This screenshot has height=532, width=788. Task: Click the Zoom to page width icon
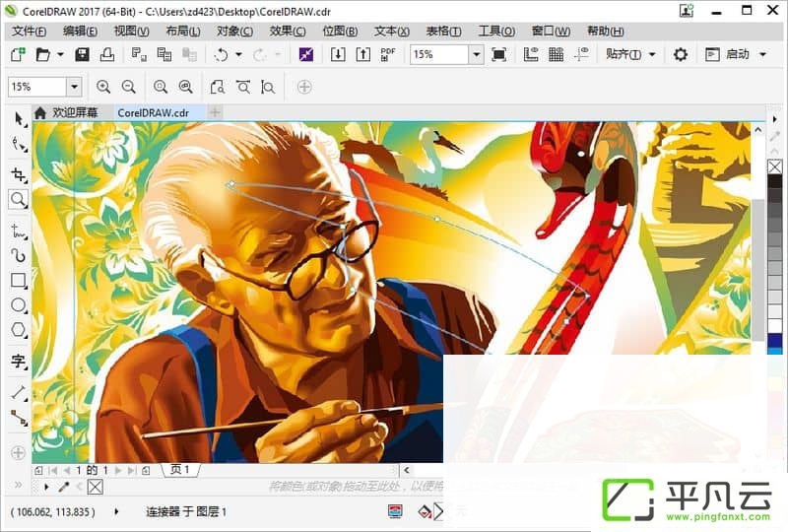(x=243, y=87)
